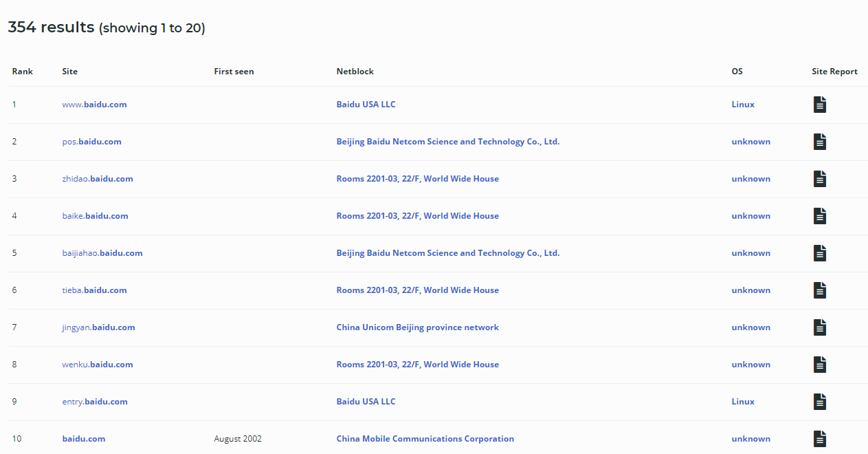The width and height of the screenshot is (868, 454).
Task: Open site report for www.baidu.com
Action: (820, 105)
